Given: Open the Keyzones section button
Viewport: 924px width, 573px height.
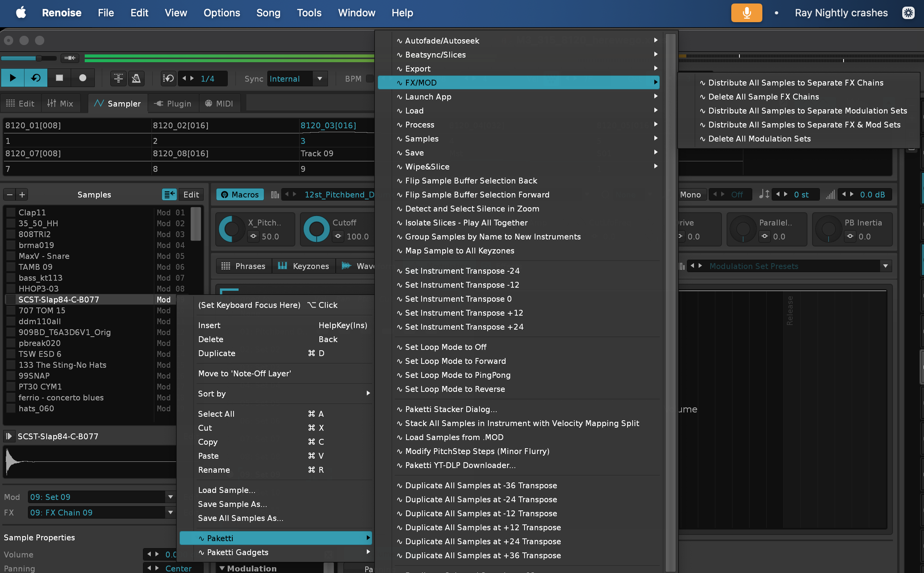Looking at the screenshot, I should click(304, 266).
